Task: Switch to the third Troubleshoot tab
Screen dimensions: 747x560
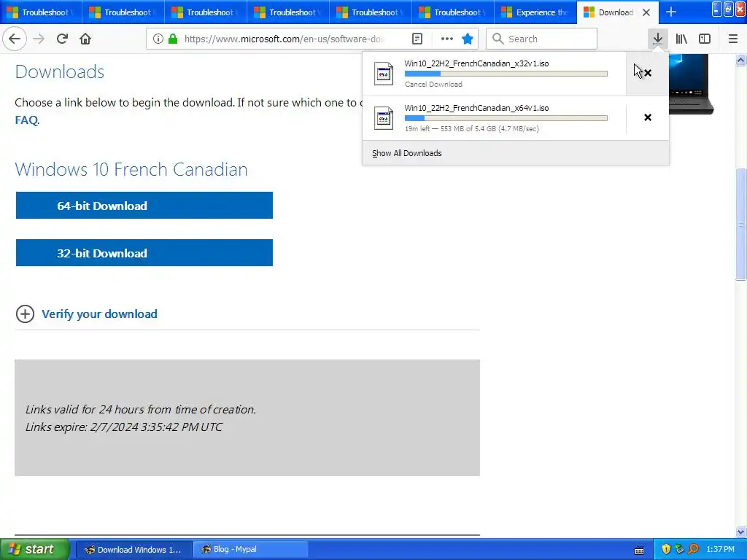Action: [206, 12]
